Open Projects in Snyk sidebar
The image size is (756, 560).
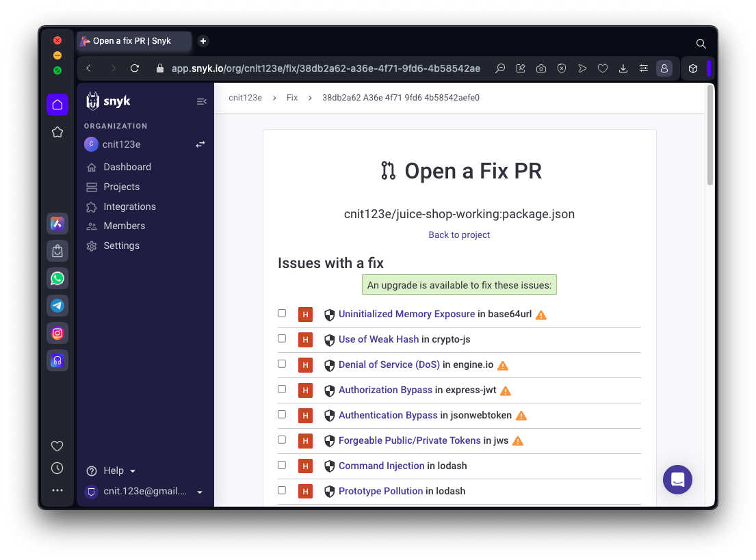click(x=122, y=187)
